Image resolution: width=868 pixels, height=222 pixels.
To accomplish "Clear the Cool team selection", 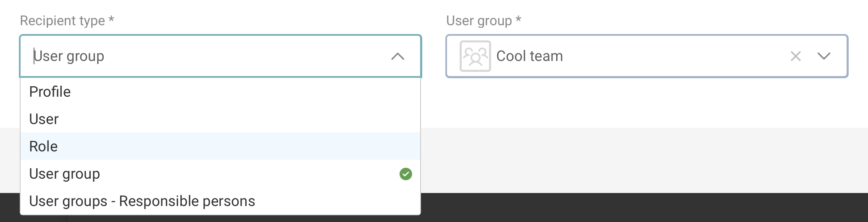I will [x=795, y=56].
